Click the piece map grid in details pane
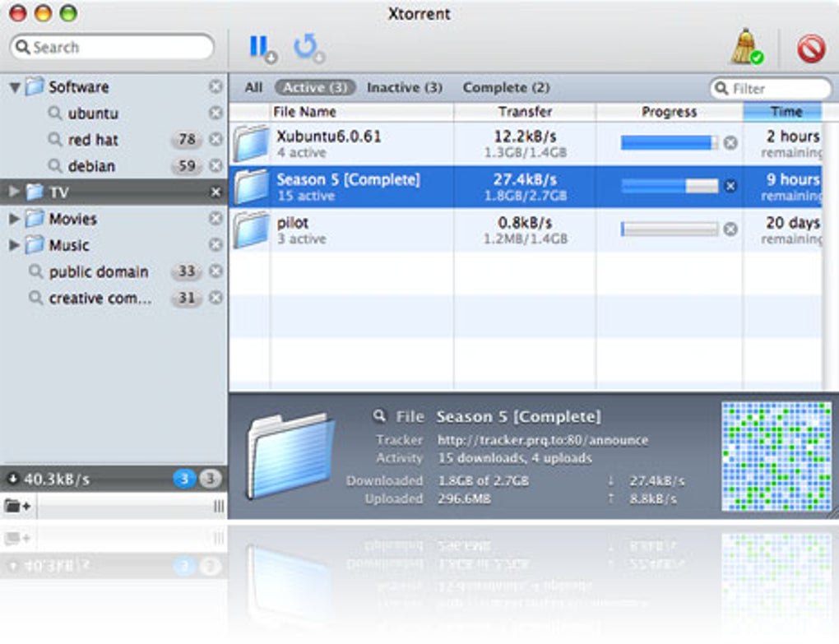 coord(776,456)
